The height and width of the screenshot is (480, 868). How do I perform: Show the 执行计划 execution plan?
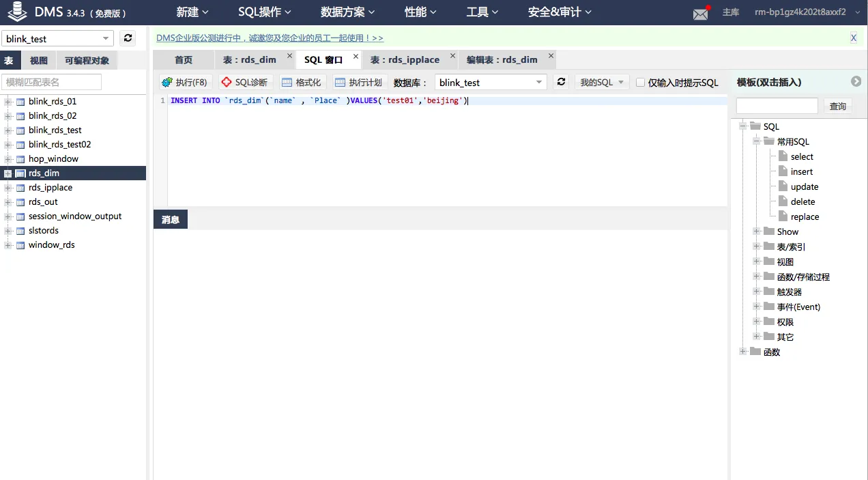358,82
